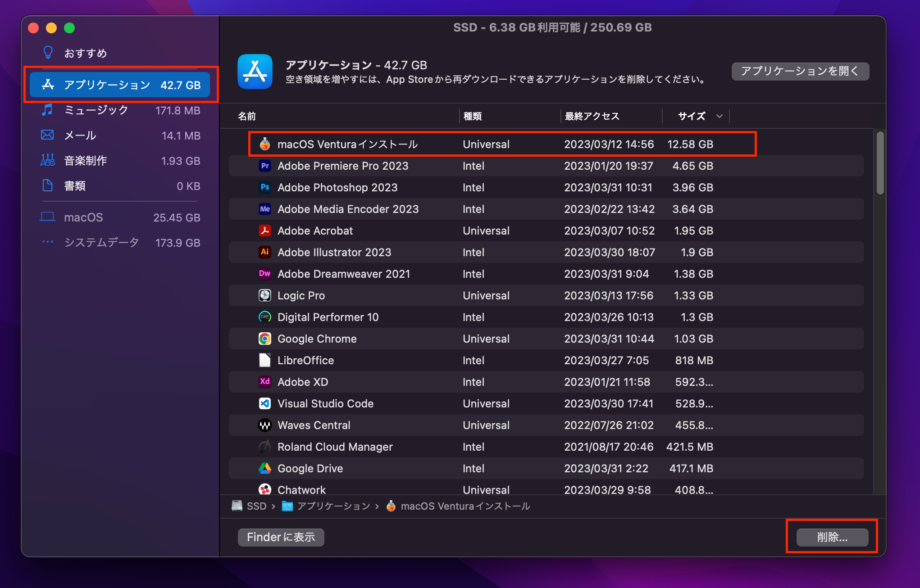Click the Visual Studio Code icon
Viewport: 920px width, 588px height.
(265, 403)
